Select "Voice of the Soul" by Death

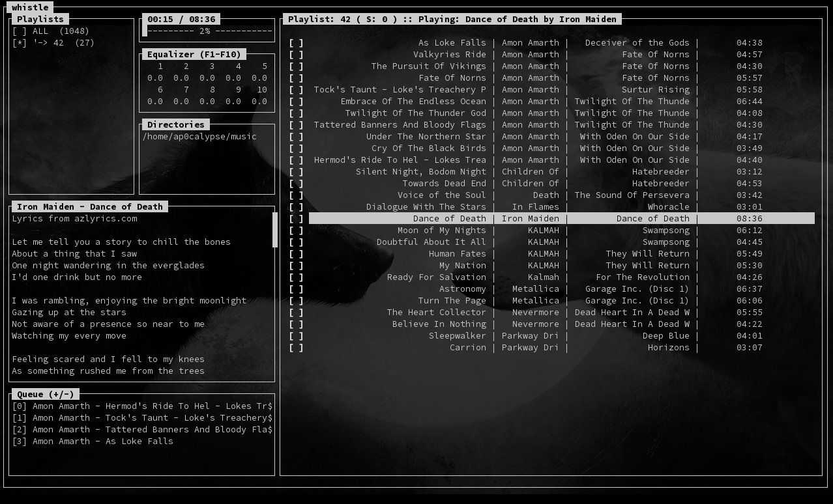tap(442, 195)
